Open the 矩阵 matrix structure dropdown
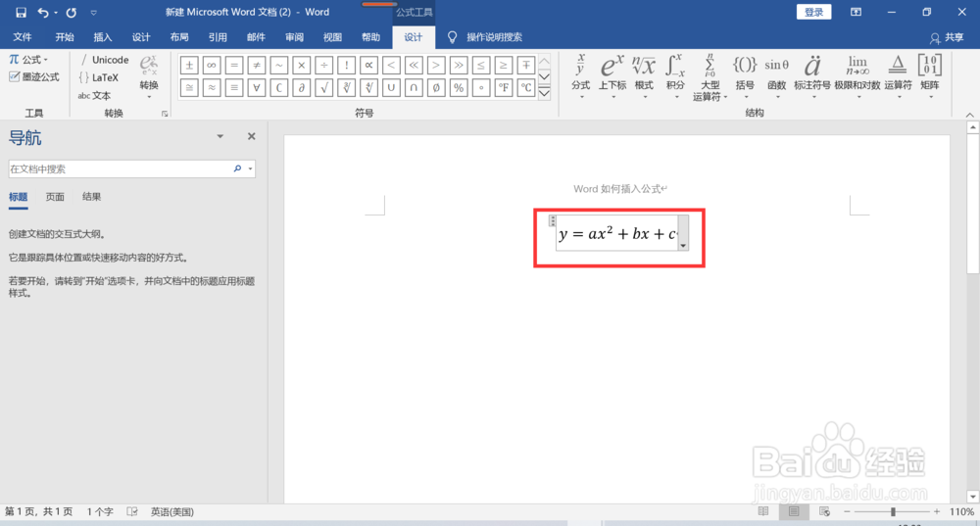980x526 pixels. point(930,76)
